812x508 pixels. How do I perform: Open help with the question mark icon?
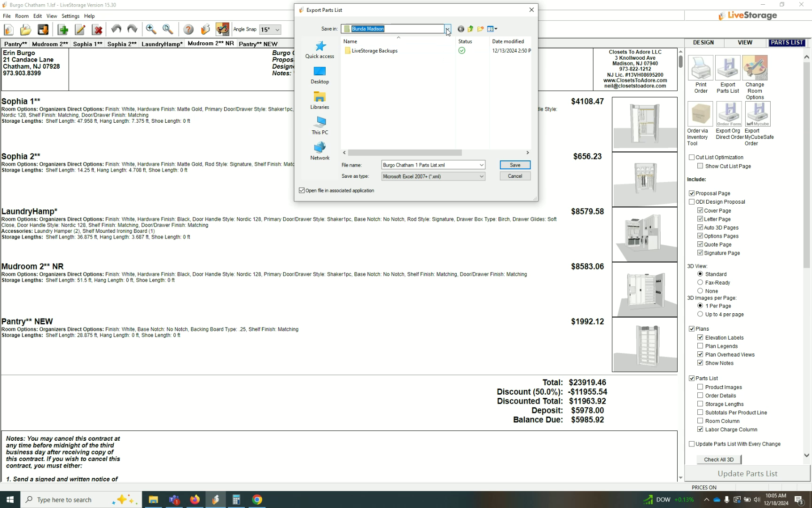(188, 30)
